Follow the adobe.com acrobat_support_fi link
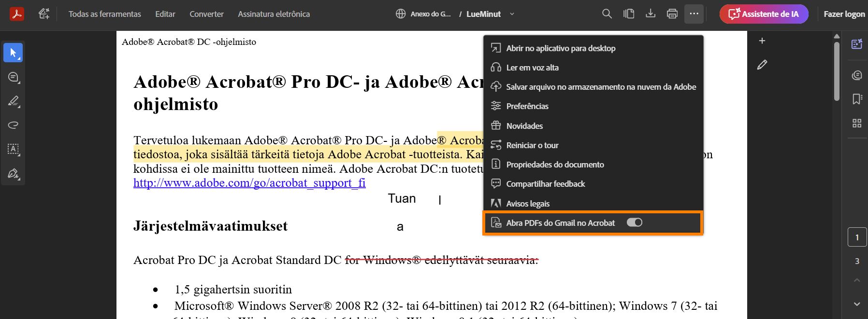 [249, 183]
